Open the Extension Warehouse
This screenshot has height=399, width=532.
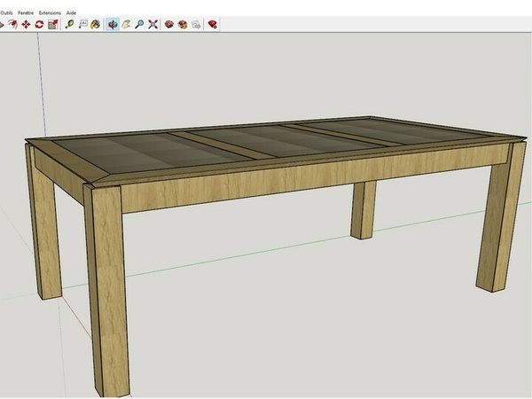point(183,24)
